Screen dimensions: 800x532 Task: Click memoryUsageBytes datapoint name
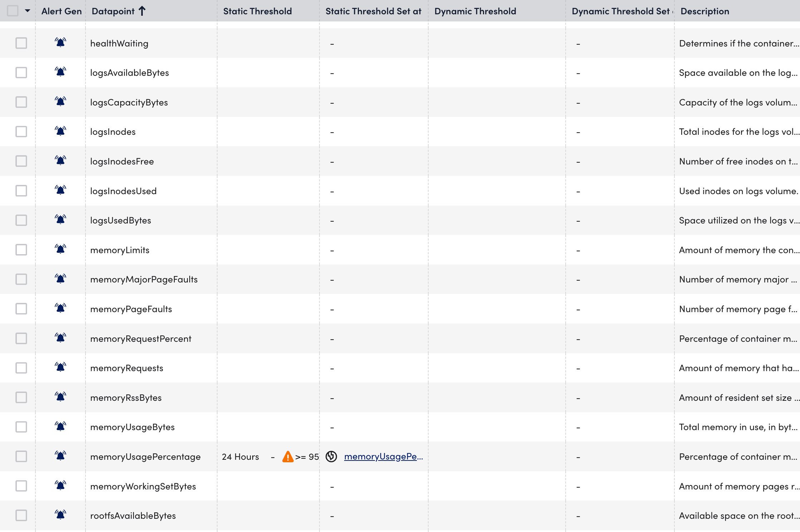tap(132, 427)
